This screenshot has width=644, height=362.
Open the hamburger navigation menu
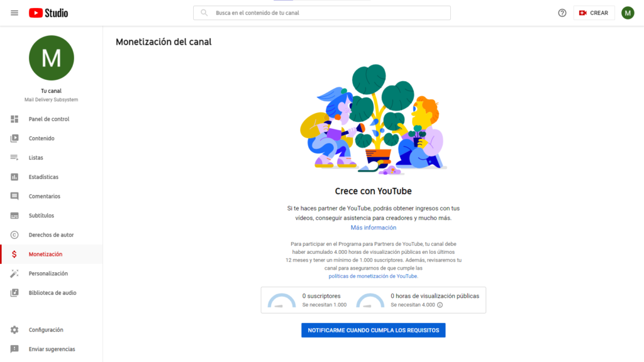(14, 13)
